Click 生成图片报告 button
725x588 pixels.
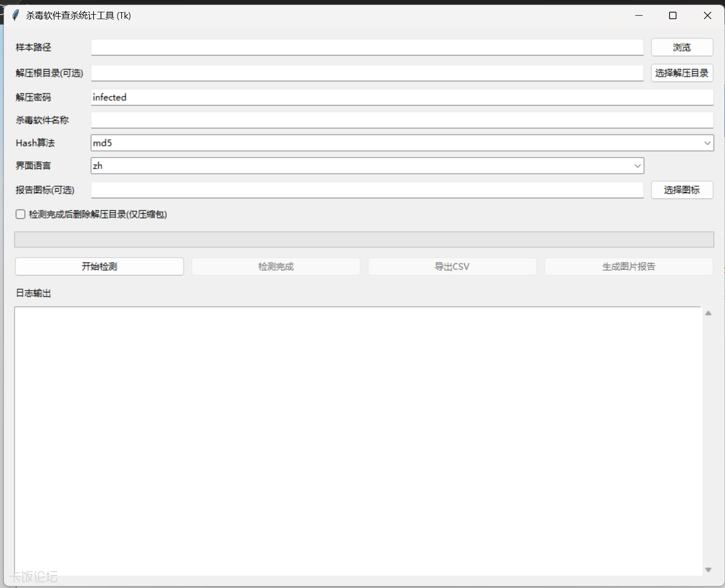click(628, 266)
